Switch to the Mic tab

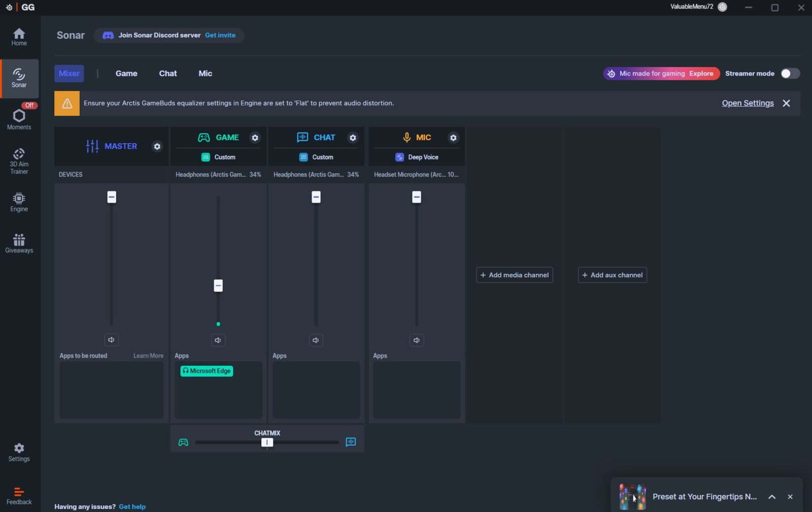click(205, 74)
